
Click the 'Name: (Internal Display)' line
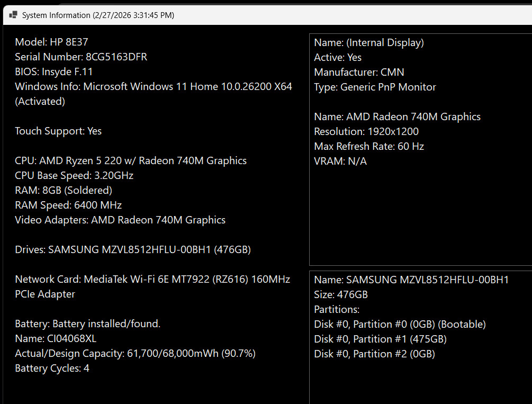369,42
